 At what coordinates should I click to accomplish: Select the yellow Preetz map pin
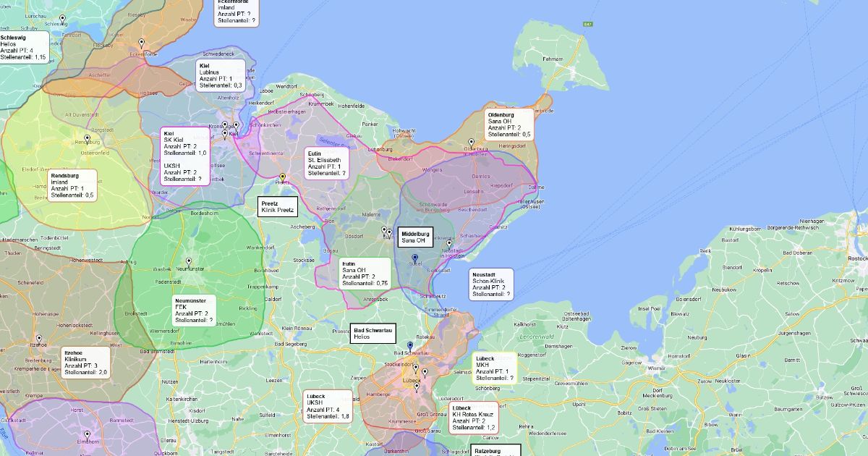point(282,177)
